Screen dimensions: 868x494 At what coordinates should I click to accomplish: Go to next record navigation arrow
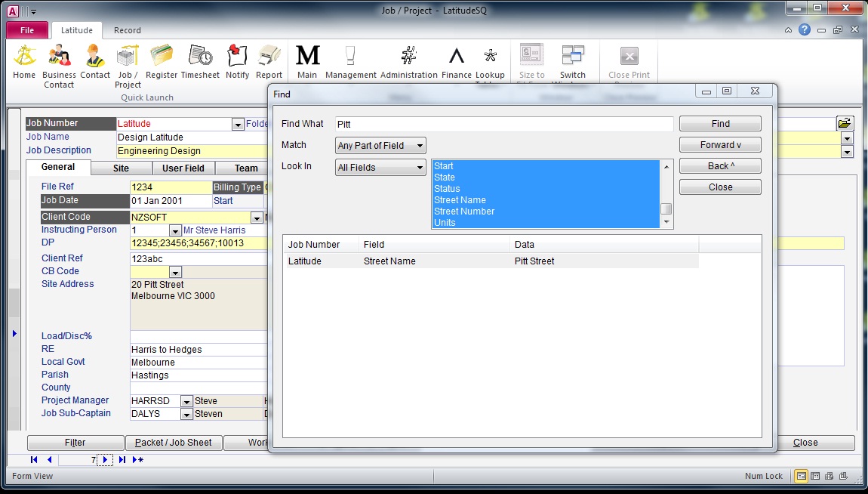(105, 459)
